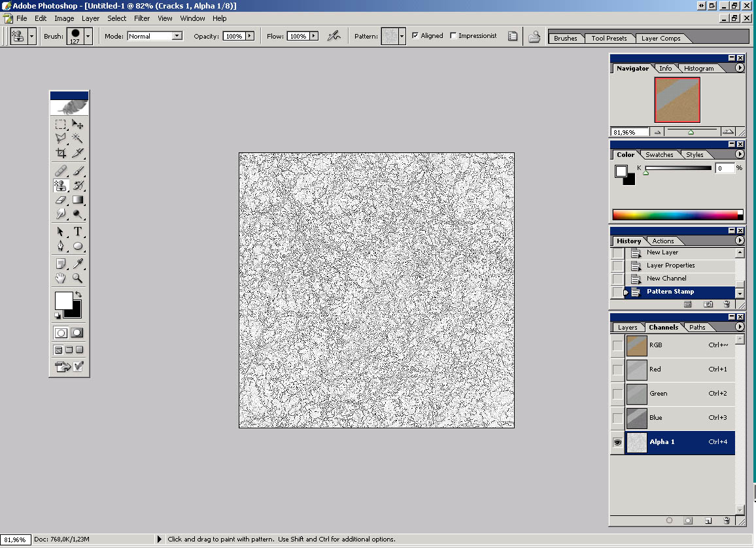
Task: Click the Tool Presets tab button
Action: tap(609, 38)
